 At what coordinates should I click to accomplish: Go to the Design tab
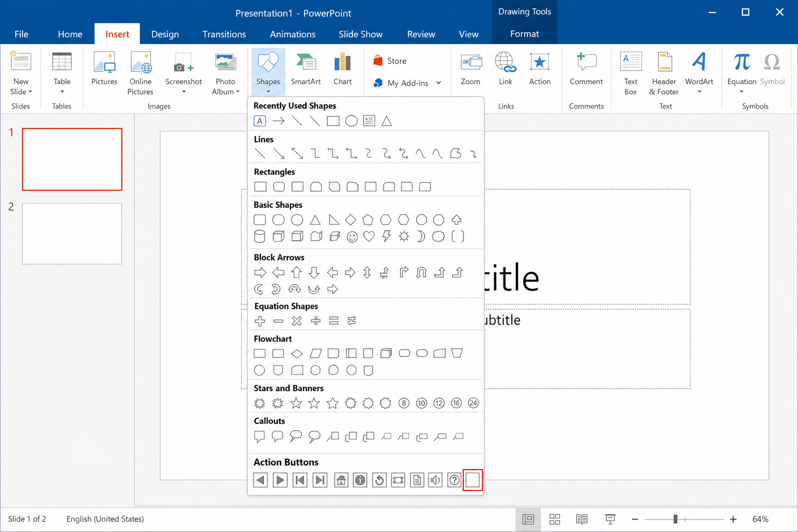tap(165, 34)
